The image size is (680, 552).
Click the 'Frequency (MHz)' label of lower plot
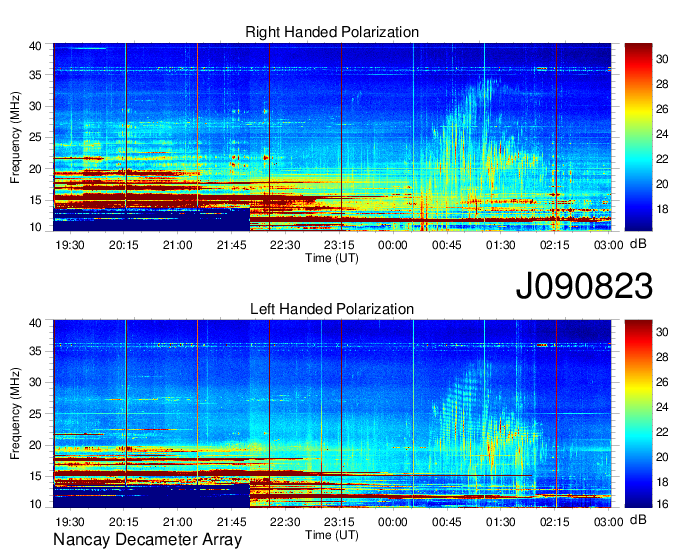tap(15, 414)
